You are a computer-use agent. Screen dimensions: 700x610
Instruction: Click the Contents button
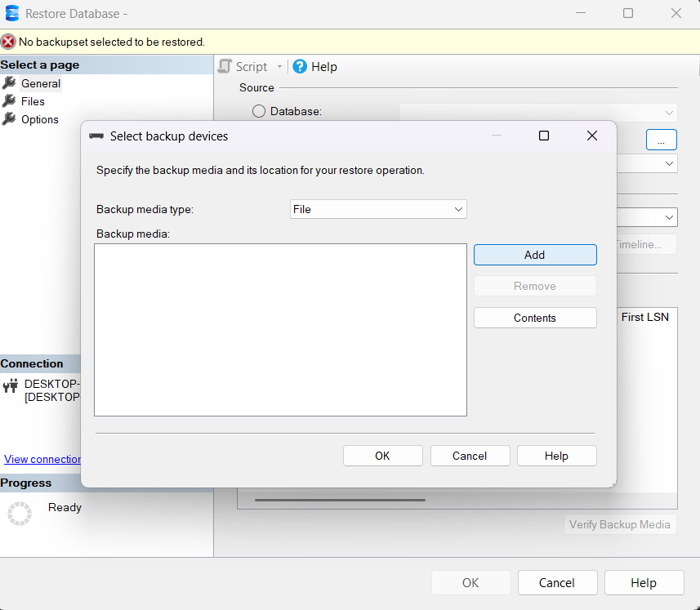click(x=535, y=318)
